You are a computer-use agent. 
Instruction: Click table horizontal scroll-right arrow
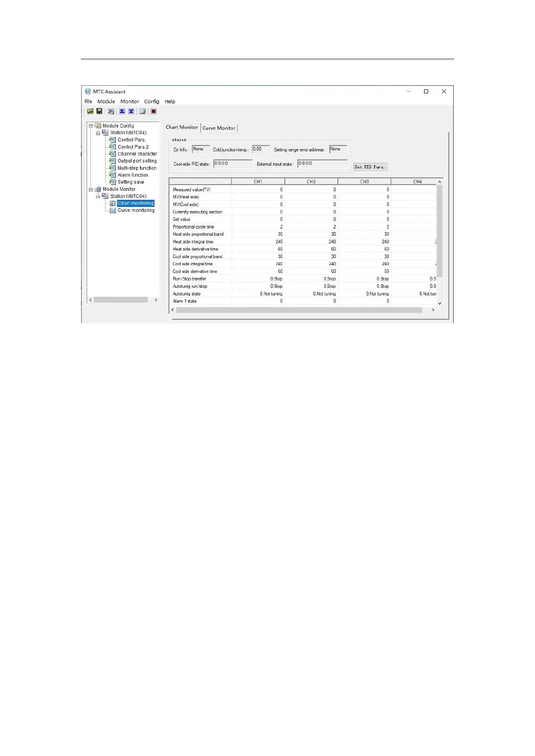click(433, 310)
